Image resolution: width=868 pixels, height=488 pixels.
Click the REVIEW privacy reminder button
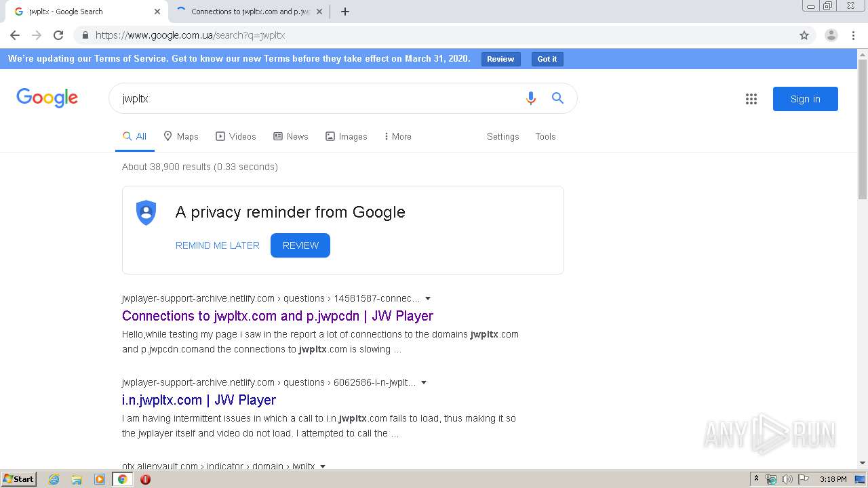tap(300, 245)
